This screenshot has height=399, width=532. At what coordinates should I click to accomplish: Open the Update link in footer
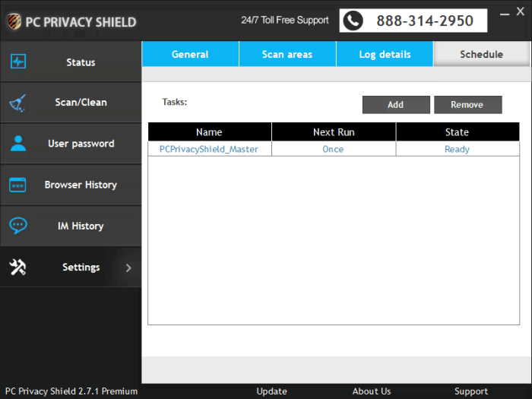coord(272,391)
